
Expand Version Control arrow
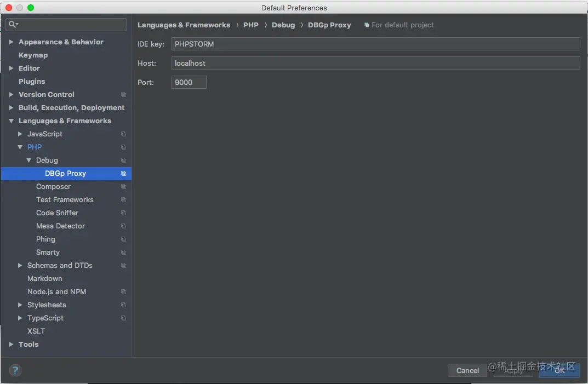(12, 95)
